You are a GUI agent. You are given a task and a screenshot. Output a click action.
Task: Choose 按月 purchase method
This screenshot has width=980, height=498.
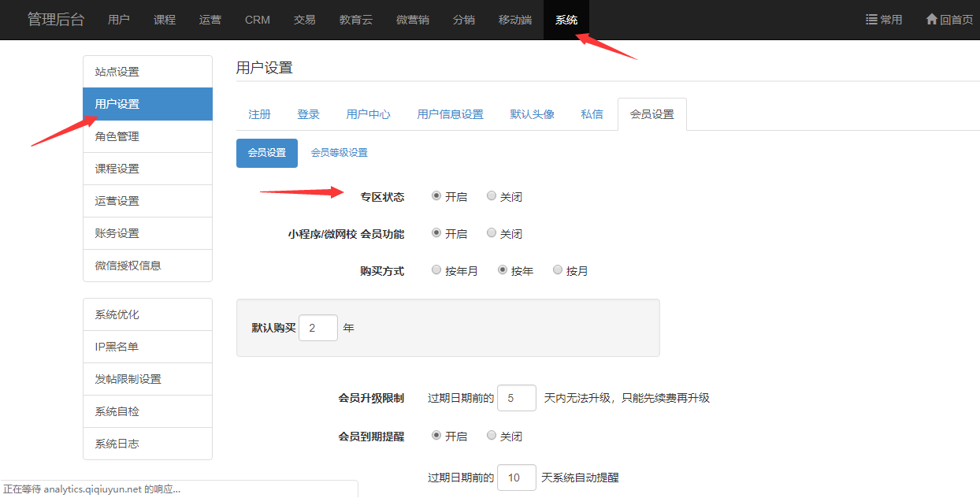pyautogui.click(x=558, y=270)
